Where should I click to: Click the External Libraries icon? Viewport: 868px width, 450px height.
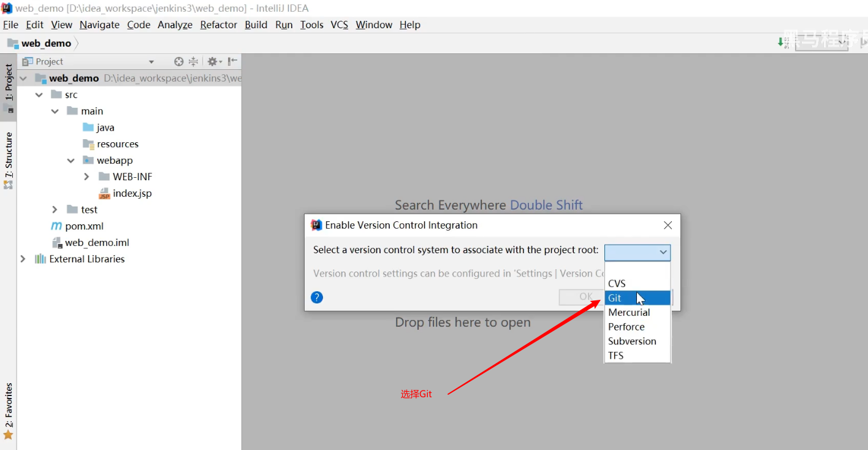(x=40, y=259)
